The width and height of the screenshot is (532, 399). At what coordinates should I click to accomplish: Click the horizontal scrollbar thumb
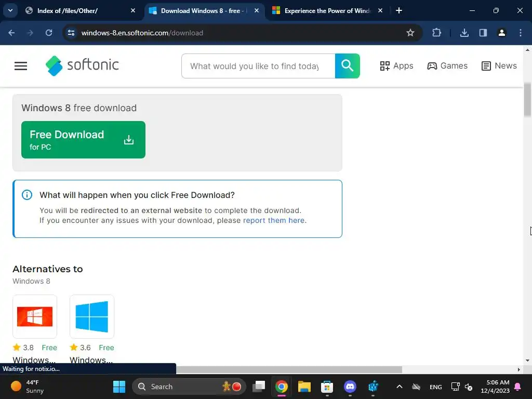pos(289,369)
